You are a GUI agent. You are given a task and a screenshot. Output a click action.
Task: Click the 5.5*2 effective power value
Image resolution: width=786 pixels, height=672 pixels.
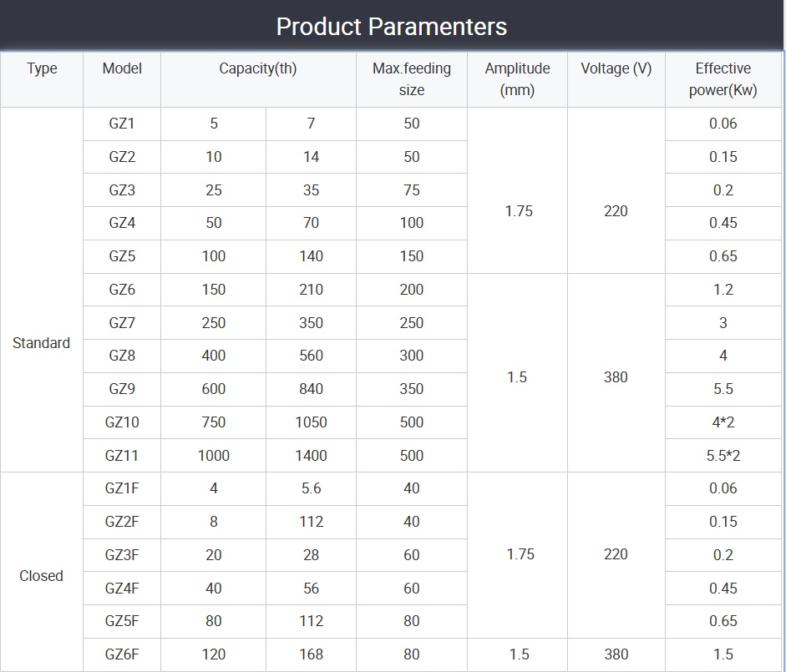(723, 456)
